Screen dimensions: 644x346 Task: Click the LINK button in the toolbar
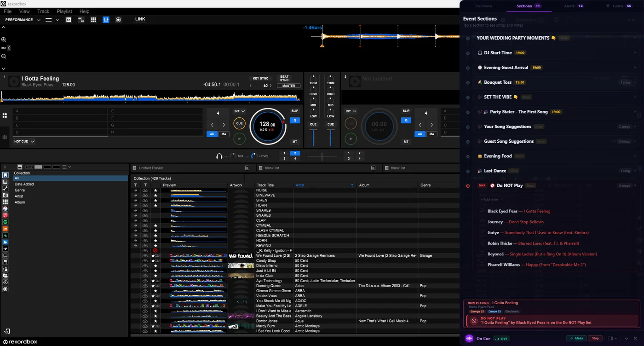(x=140, y=19)
